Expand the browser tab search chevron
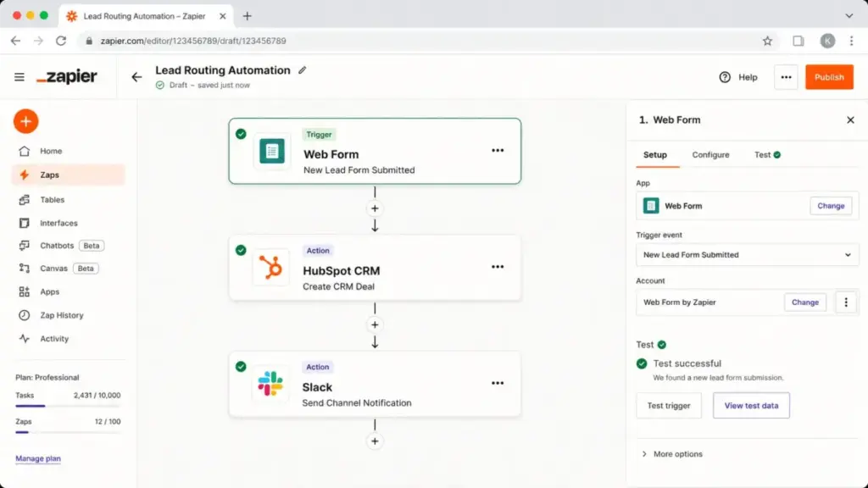The image size is (868, 488). pyautogui.click(x=849, y=16)
